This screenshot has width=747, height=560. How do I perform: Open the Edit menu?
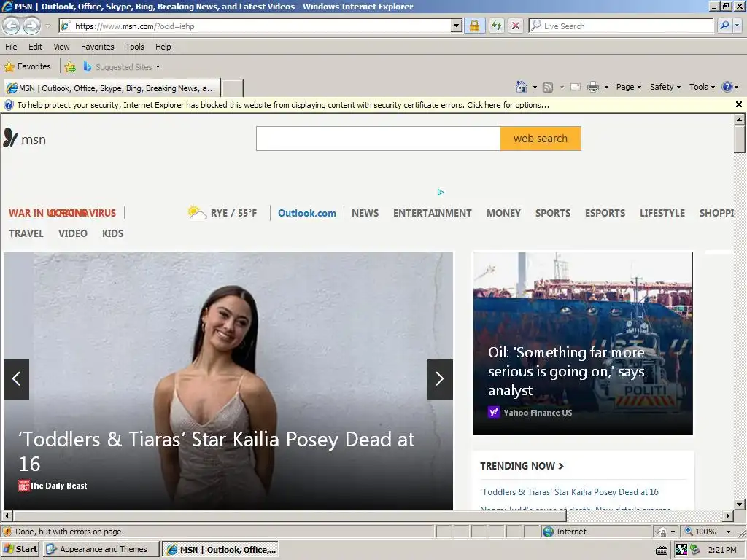coord(35,47)
